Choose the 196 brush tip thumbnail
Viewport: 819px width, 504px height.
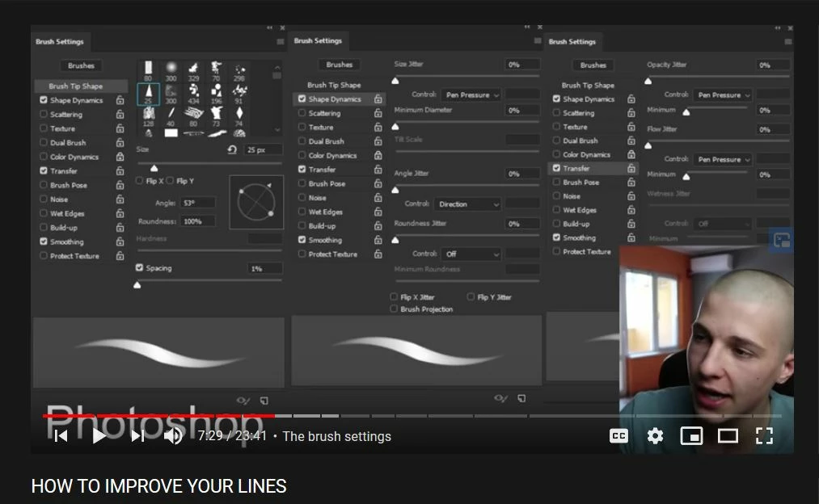coord(216,94)
